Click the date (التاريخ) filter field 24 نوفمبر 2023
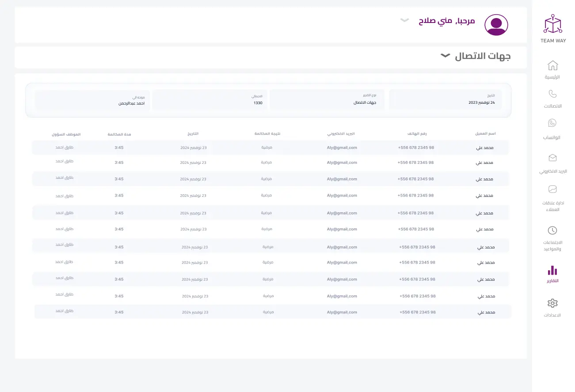 445,100
